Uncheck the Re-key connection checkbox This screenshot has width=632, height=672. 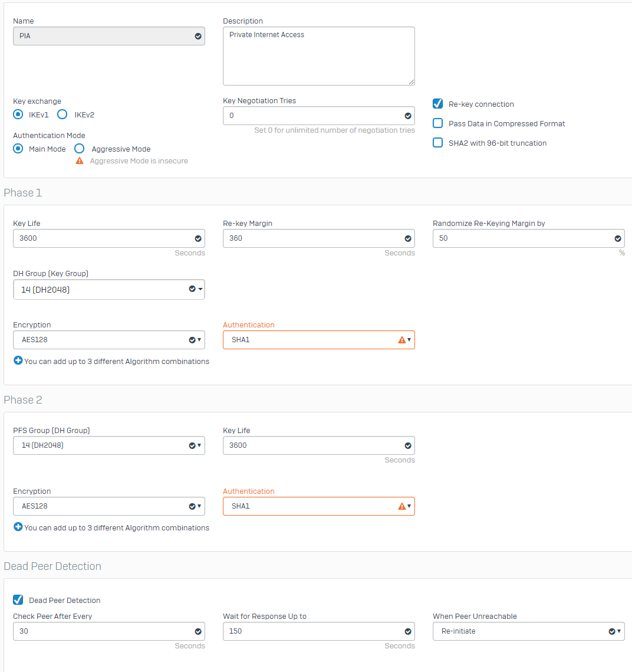click(437, 104)
